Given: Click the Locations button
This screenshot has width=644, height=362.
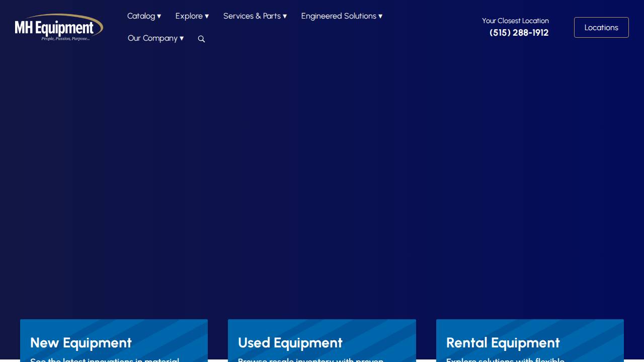Looking at the screenshot, I should coord(601,27).
